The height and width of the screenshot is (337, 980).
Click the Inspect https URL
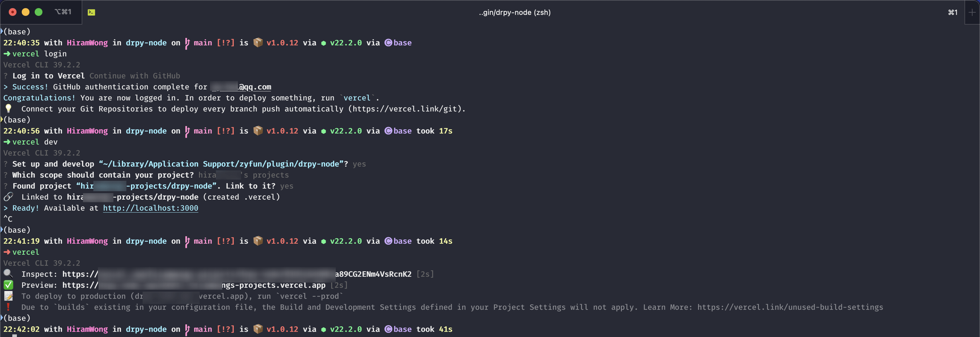237,274
